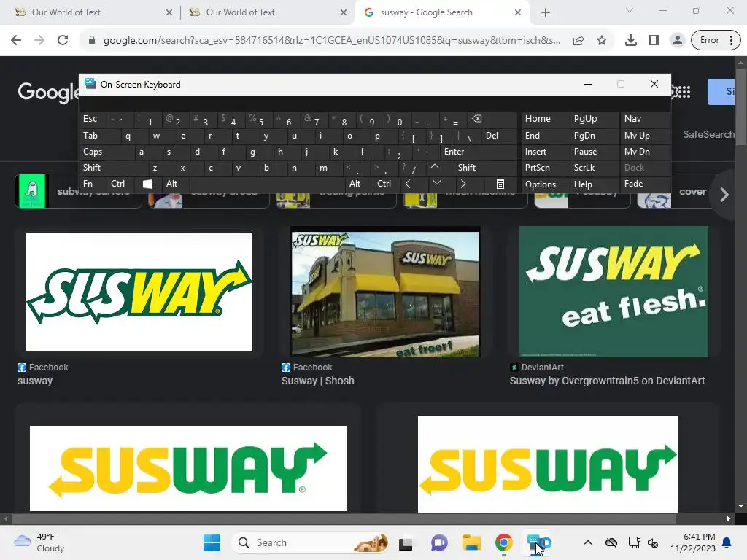The height and width of the screenshot is (560, 747).
Task: Click the menu key on On-Screen Keyboard
Action: tap(500, 184)
